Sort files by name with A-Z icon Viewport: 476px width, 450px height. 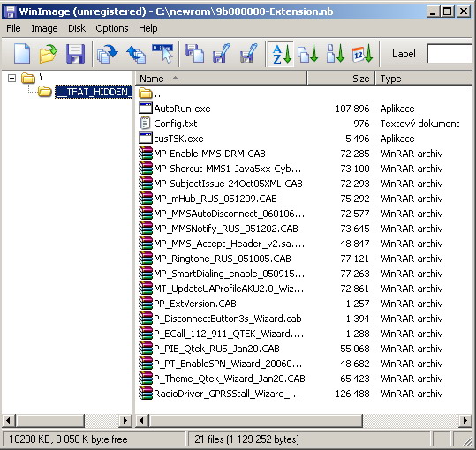281,54
